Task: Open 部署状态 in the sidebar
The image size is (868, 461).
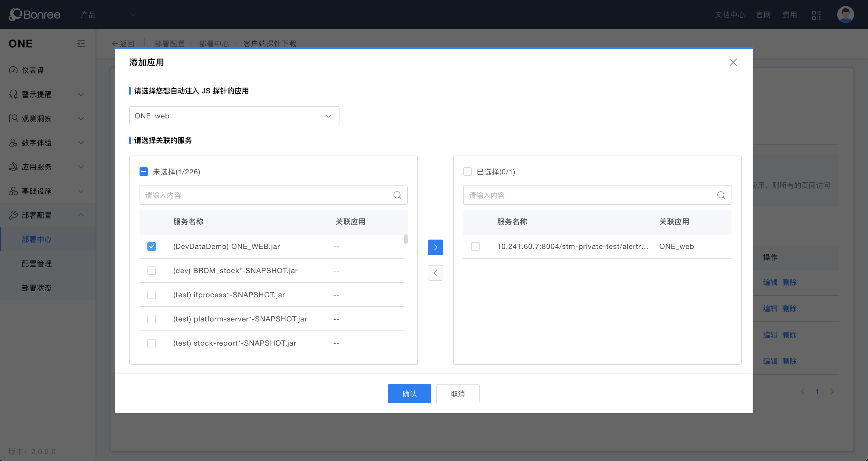Action: [37, 288]
